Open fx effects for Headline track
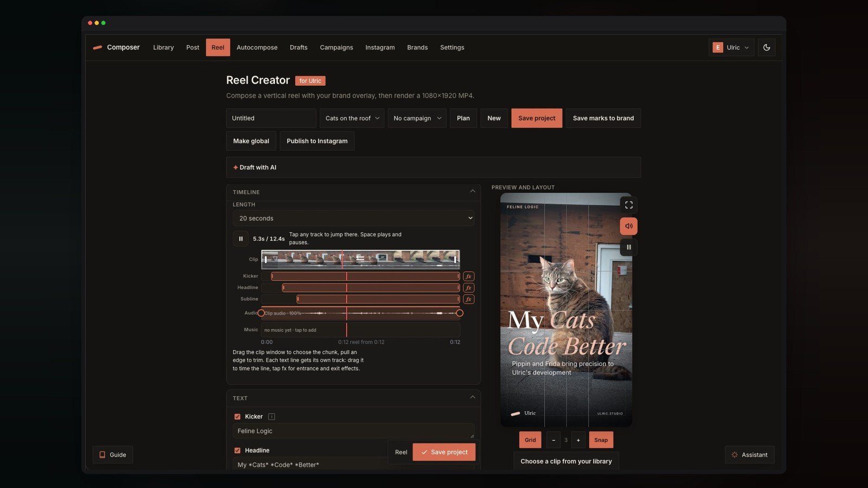The image size is (868, 488). 469,288
